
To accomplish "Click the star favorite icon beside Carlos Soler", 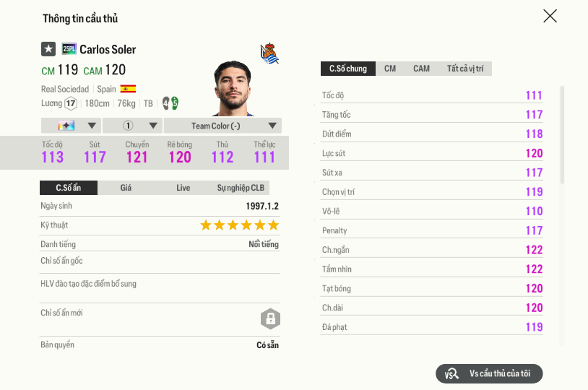I will pyautogui.click(x=48, y=49).
